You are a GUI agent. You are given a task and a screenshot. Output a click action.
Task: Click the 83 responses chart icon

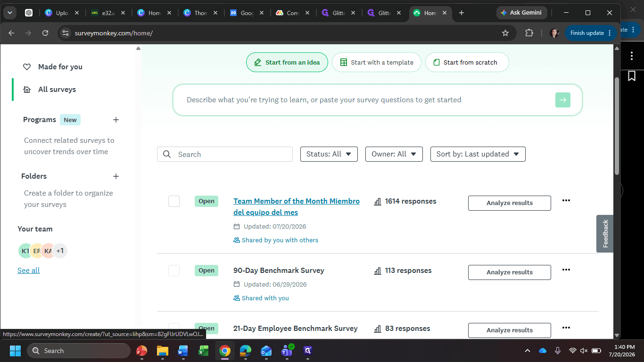378,329
